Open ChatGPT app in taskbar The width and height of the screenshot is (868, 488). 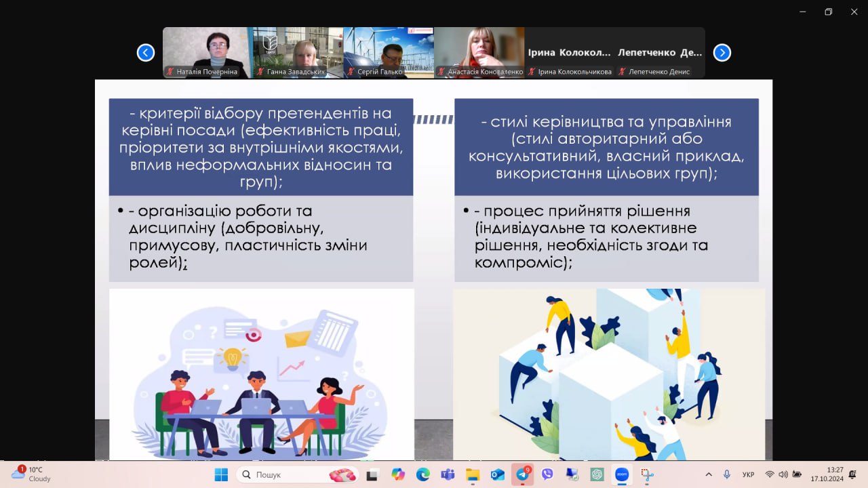point(597,474)
